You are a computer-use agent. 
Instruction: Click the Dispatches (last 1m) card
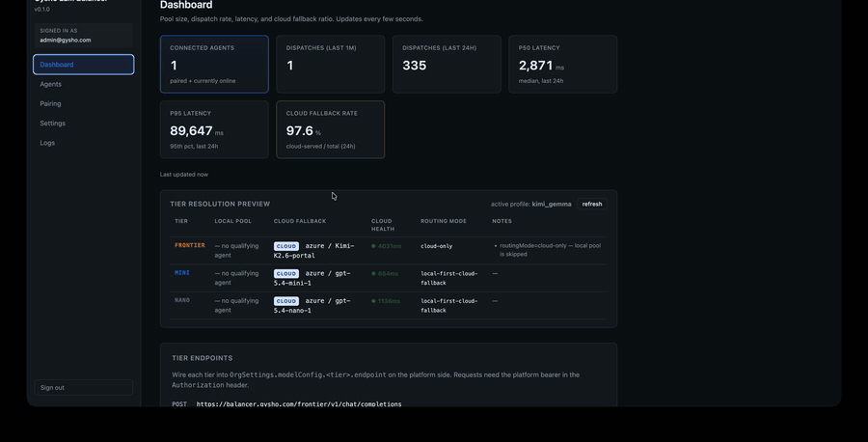coord(331,65)
